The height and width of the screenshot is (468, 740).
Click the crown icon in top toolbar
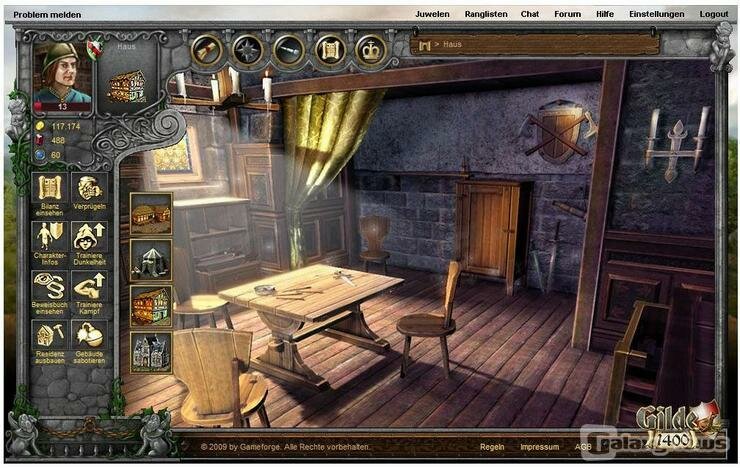click(x=371, y=49)
